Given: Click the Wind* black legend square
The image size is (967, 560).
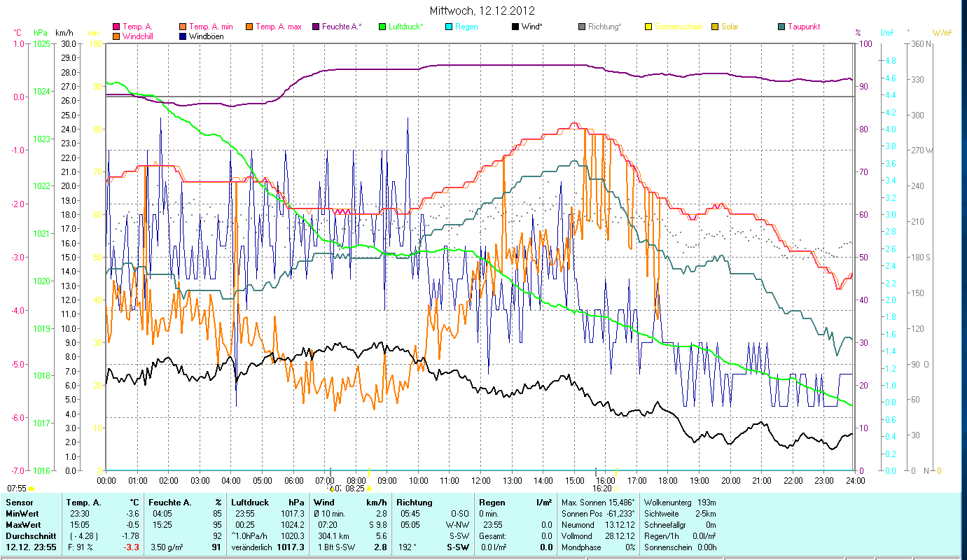Looking at the screenshot, I should [515, 27].
